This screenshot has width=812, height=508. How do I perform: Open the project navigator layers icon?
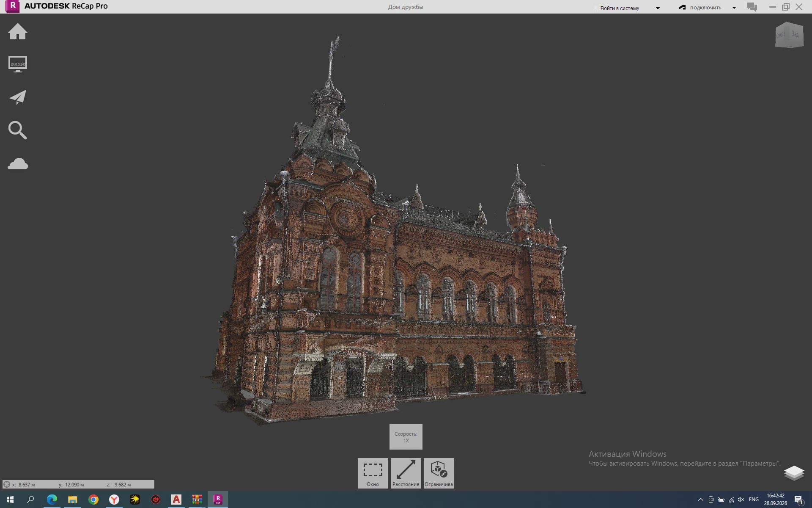[794, 473]
